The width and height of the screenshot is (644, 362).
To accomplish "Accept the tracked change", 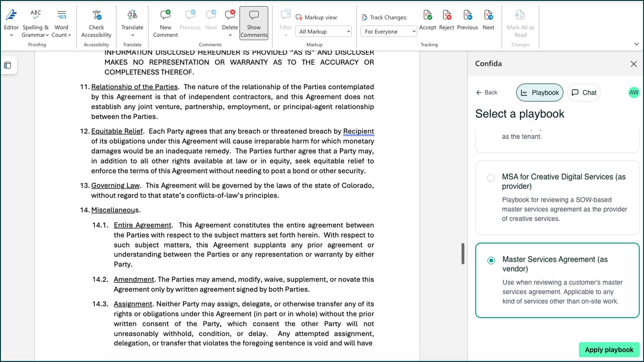I will (428, 20).
